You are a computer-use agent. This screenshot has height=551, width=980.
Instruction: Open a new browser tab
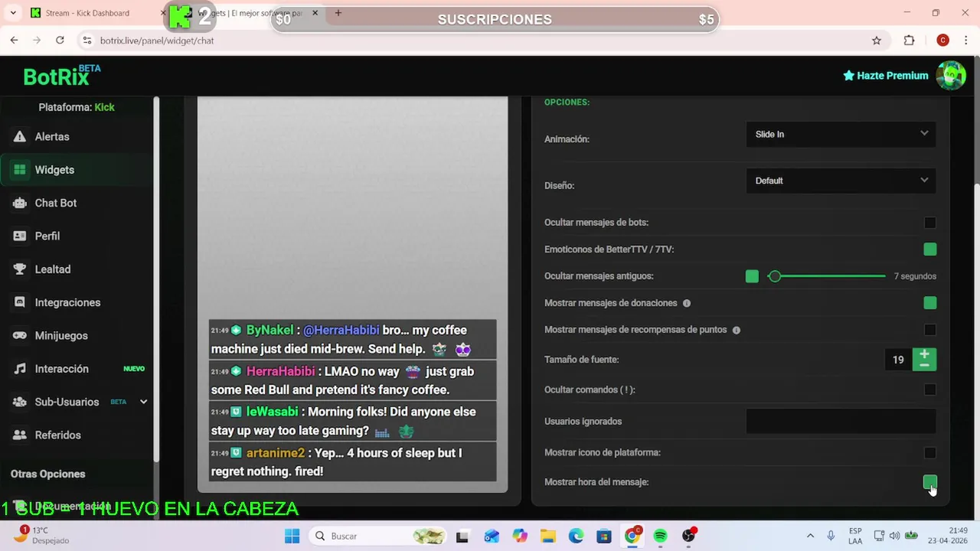(338, 13)
